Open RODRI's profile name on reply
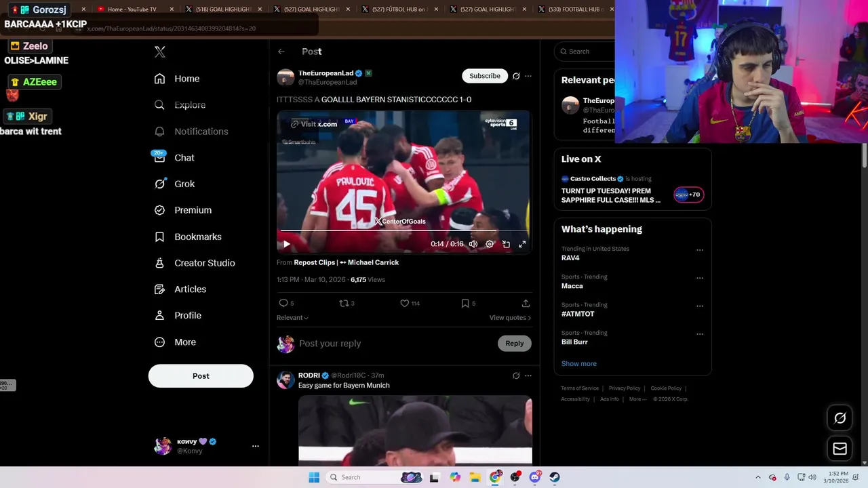868x488 pixels. tap(309, 375)
